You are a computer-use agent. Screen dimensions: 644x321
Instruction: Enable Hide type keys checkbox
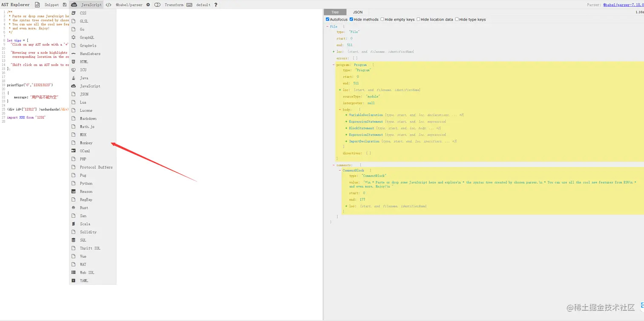457,19
